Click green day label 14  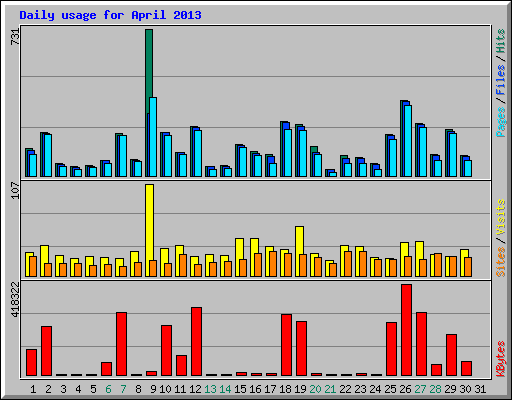coord(225,389)
